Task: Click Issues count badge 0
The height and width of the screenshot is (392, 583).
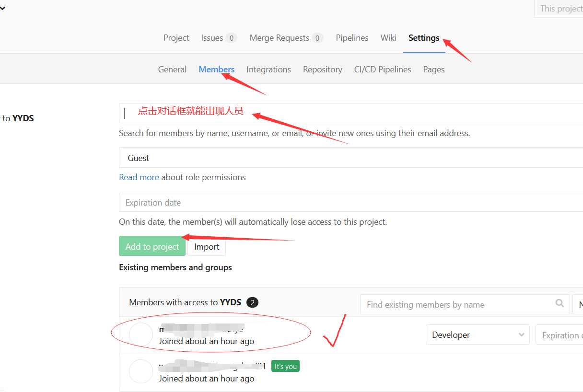Action: tap(231, 38)
